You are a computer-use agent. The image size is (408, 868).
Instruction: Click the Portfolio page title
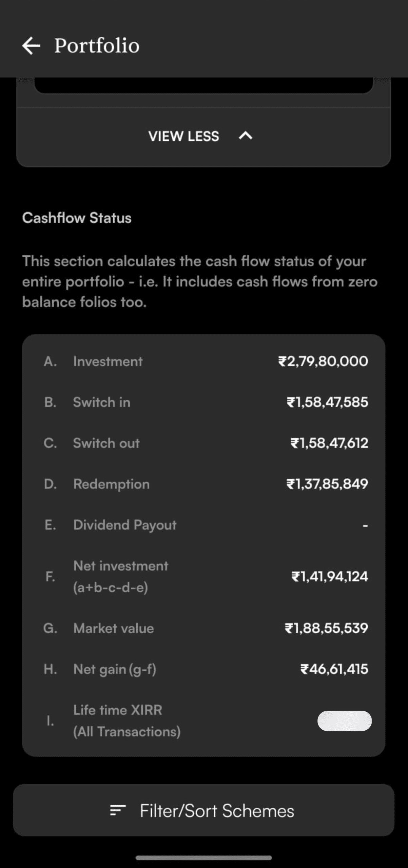point(97,46)
